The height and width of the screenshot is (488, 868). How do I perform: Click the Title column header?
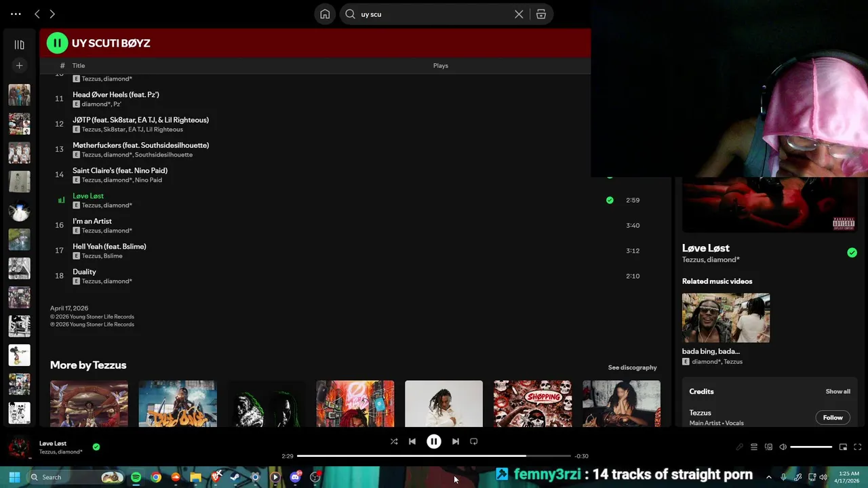click(79, 66)
